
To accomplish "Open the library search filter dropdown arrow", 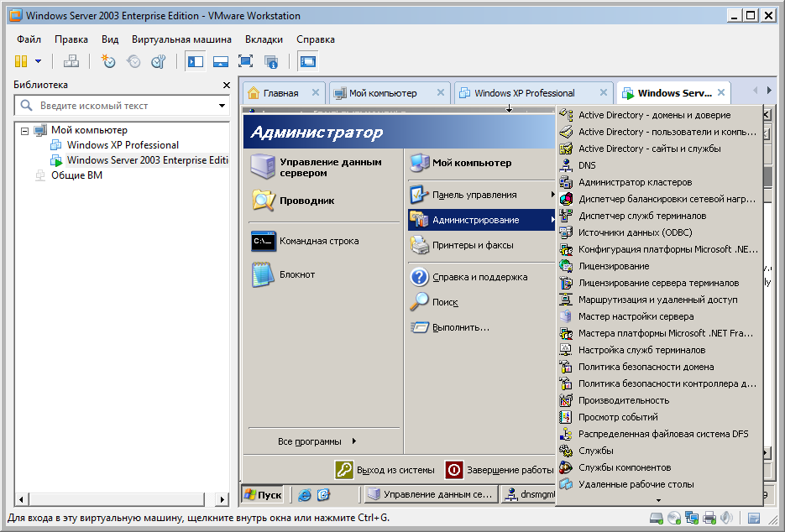I will coord(222,106).
